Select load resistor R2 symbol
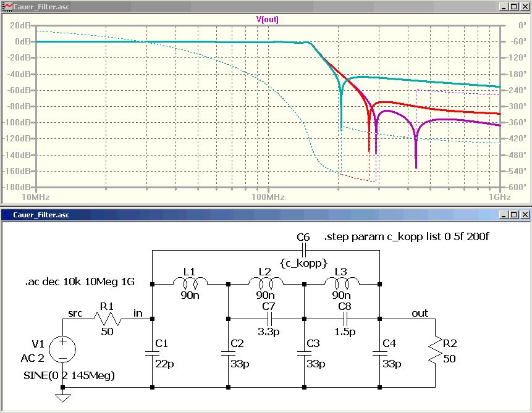The height and width of the screenshot is (413, 532). 435,351
